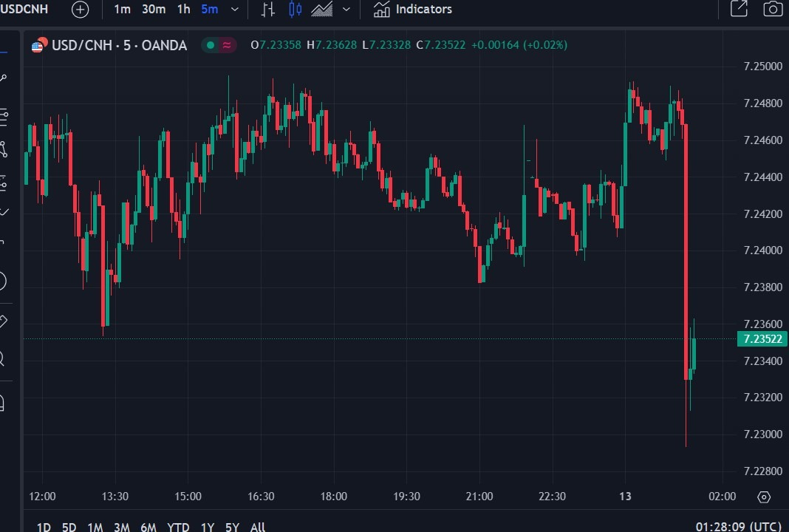Open the emoji icons tool in sidebar

pos(2,281)
